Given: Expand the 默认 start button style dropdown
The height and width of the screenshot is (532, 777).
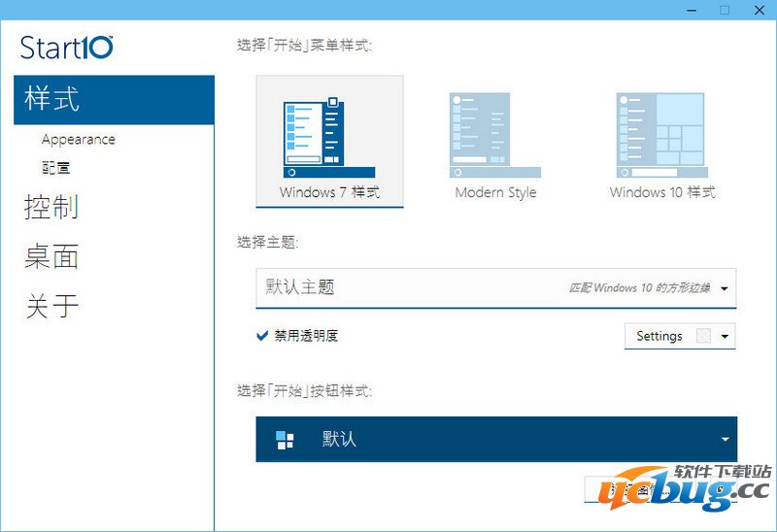Looking at the screenshot, I should pos(725,440).
